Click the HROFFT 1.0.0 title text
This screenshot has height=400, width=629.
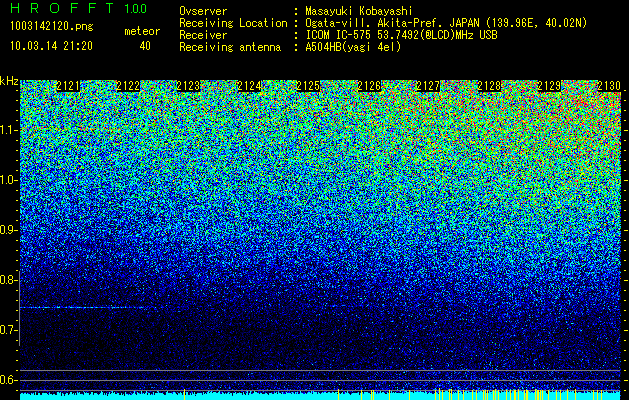pos(79,8)
